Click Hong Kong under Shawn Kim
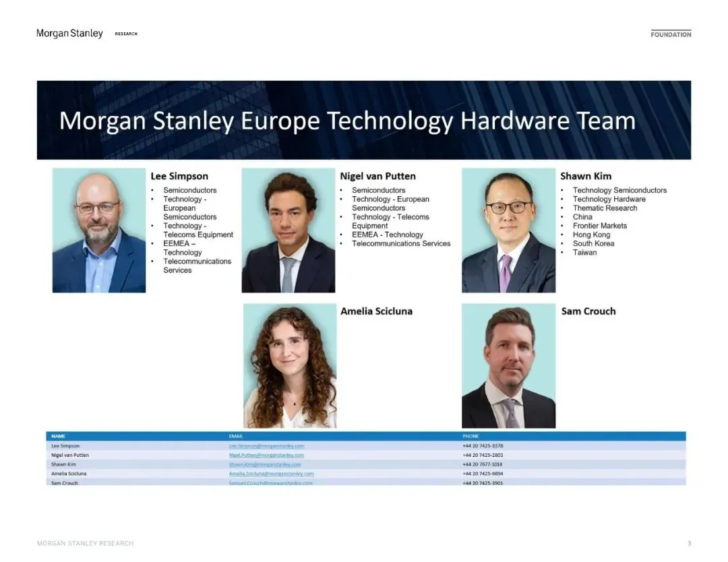Screen dimensions: 728x562 coord(592,235)
